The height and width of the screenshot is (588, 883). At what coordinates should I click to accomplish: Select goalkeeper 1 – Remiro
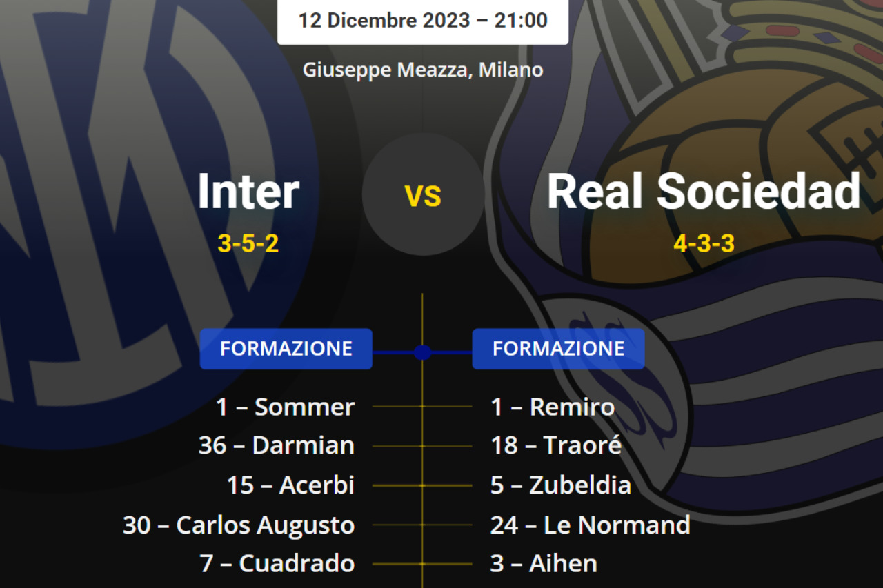[x=553, y=407]
